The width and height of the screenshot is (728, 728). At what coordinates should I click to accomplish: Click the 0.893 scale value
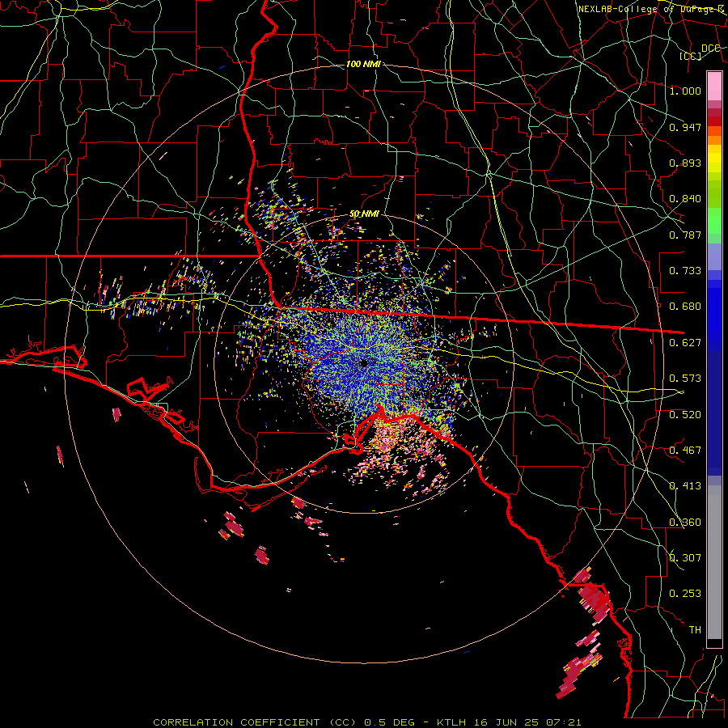pos(685,163)
